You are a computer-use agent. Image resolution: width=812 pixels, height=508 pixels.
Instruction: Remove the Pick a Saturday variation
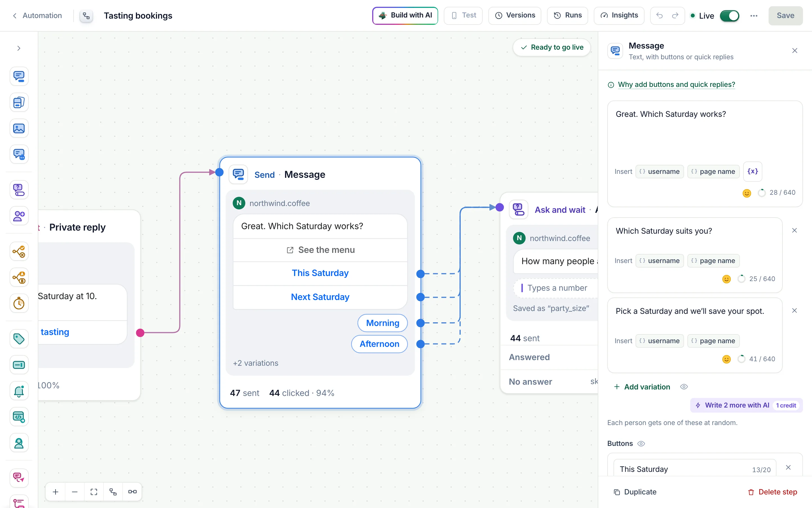(794, 311)
